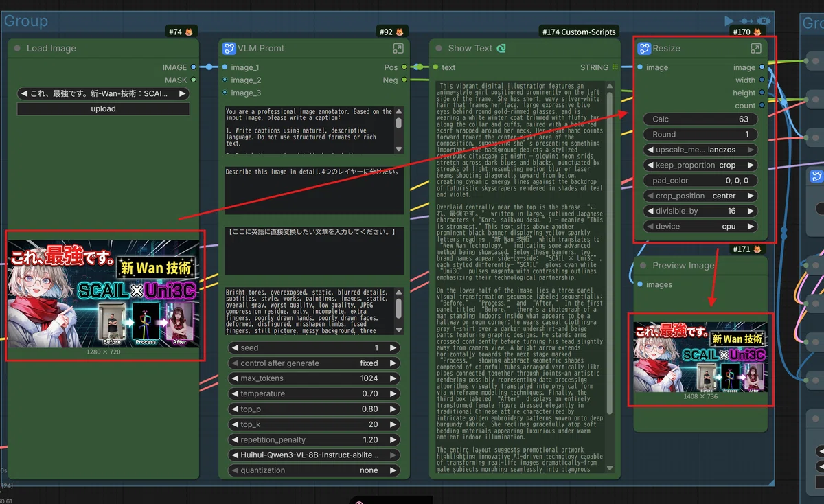Image resolution: width=824 pixels, height=504 pixels.
Task: Click the STRING output grid port
Action: click(615, 67)
